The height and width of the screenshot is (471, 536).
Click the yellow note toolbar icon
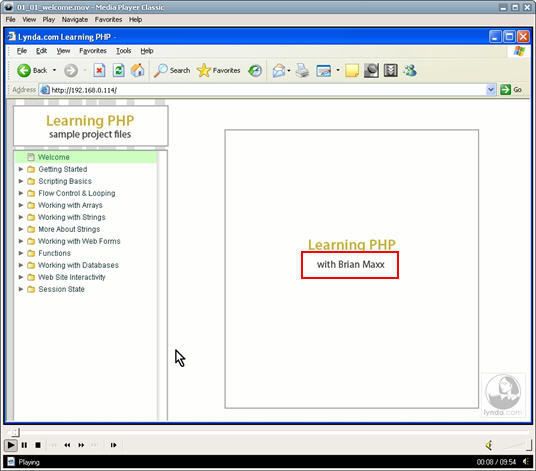click(352, 71)
